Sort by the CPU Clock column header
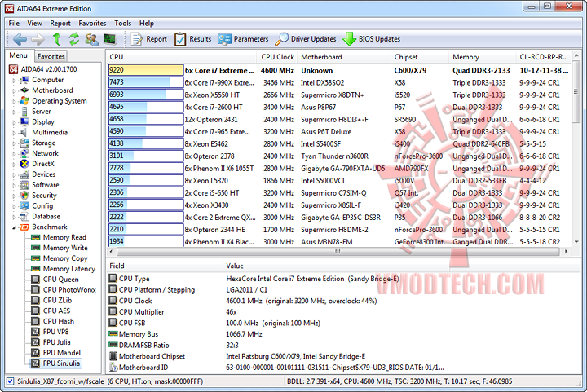The image size is (587, 392). (x=277, y=57)
